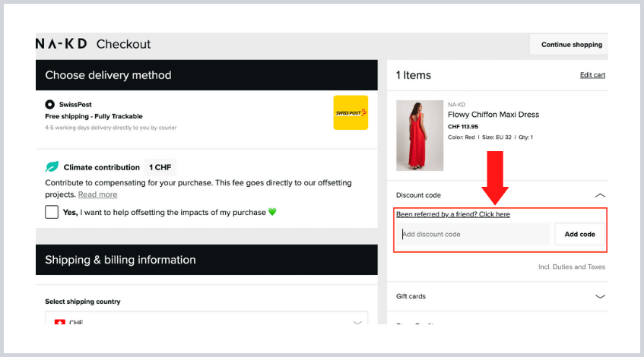Click the Swiss flag icon
Viewport: 644px width, 357px height.
(60, 322)
